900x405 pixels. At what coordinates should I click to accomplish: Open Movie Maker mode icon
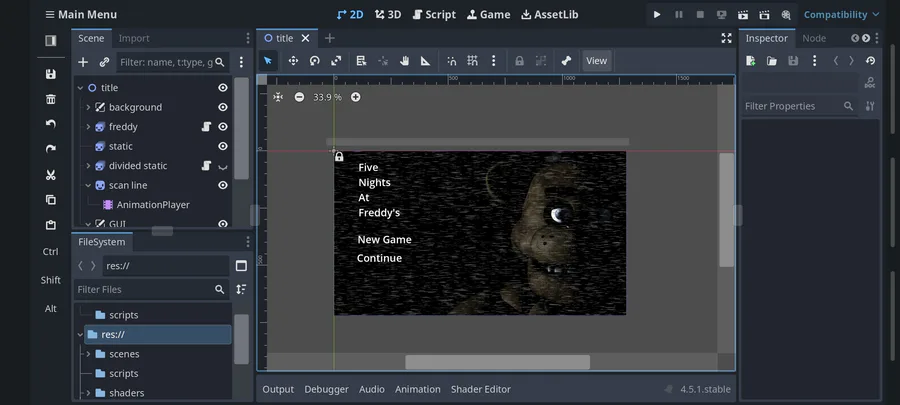786,14
